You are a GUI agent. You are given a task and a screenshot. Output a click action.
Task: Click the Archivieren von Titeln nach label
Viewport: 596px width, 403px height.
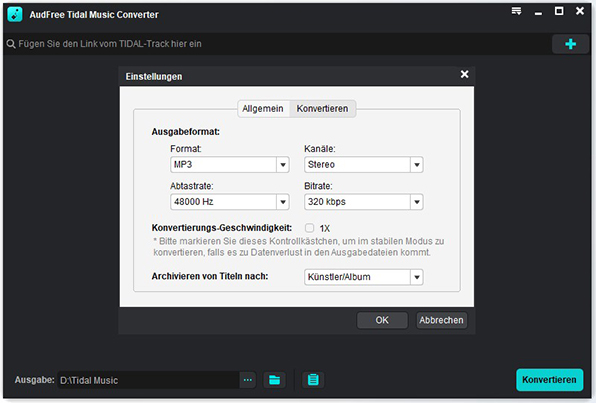210,276
